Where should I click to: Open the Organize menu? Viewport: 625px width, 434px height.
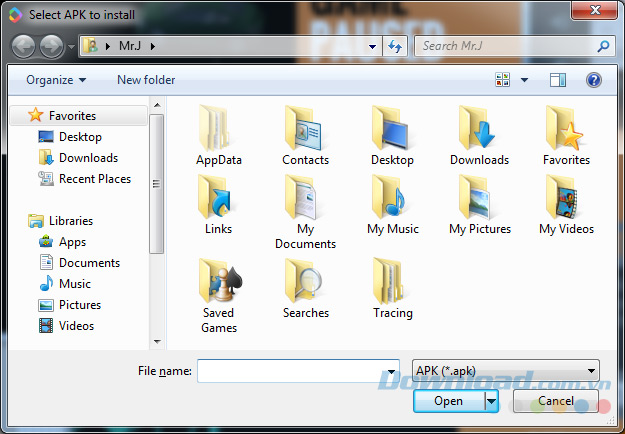click(56, 80)
